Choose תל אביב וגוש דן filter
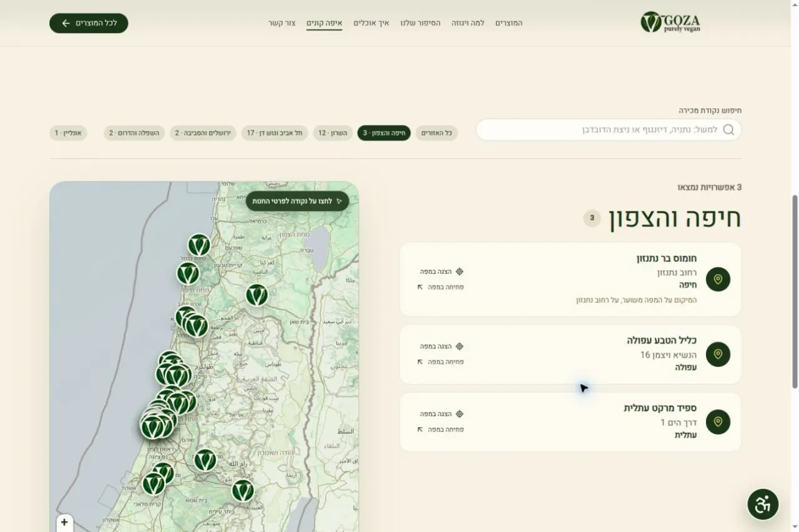This screenshot has height=532, width=799. (275, 133)
